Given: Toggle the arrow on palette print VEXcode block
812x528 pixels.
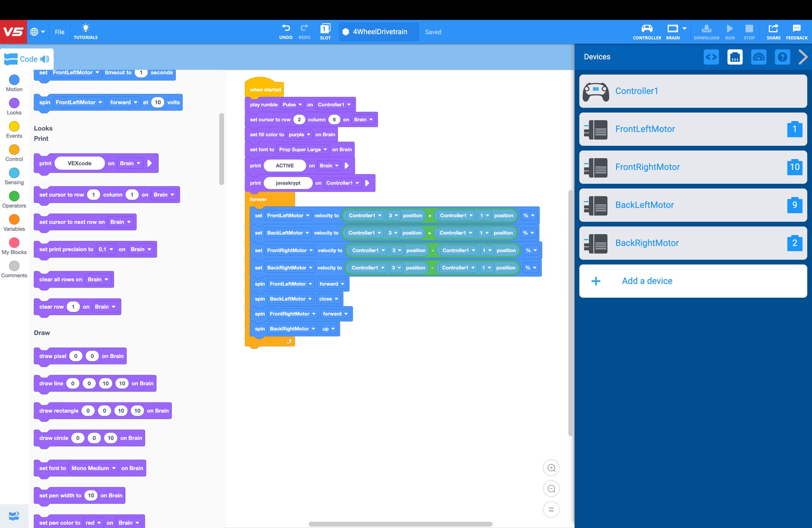Looking at the screenshot, I should tap(149, 163).
